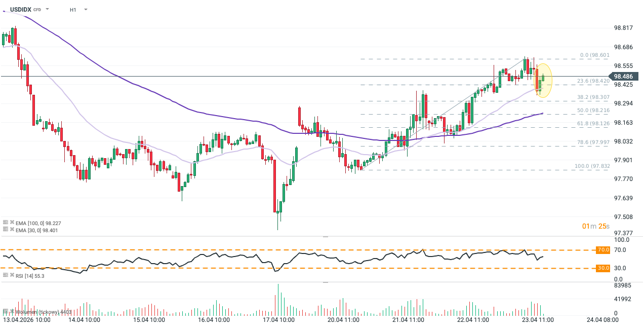Open settings icon for Wolumen indicator
644x328 pixels.
(5, 312)
